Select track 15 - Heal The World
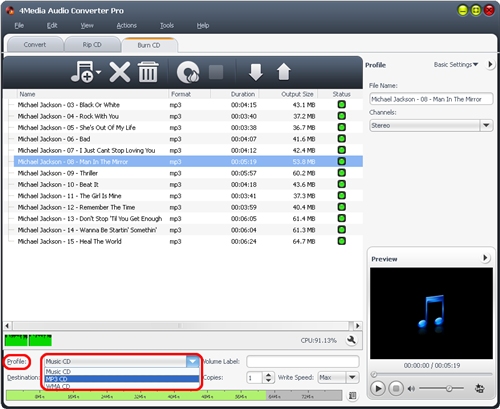Screen dimensions: 500x409 tap(188, 241)
